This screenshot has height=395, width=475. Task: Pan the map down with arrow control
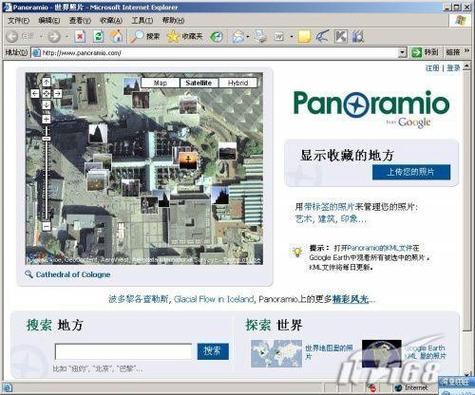coord(46,105)
